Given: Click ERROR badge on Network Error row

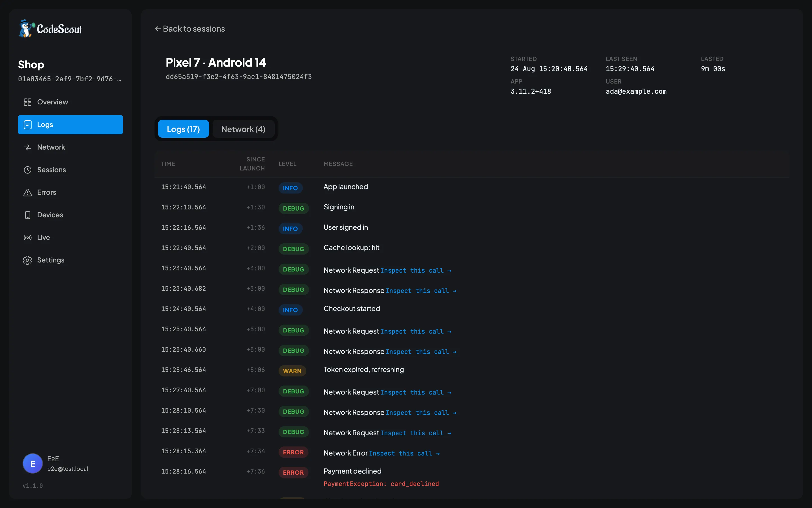Looking at the screenshot, I should coord(293,452).
